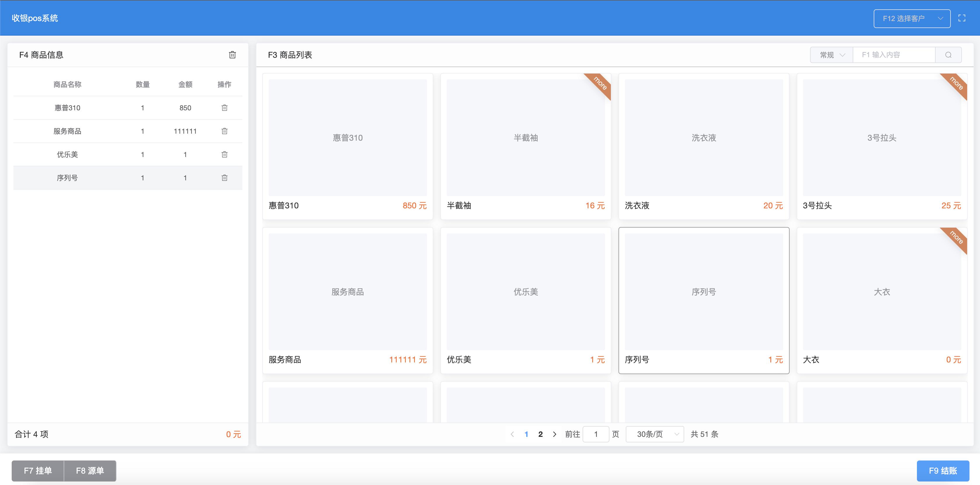Image resolution: width=980 pixels, height=485 pixels.
Task: Select the 洗衣液 product card
Action: click(703, 138)
